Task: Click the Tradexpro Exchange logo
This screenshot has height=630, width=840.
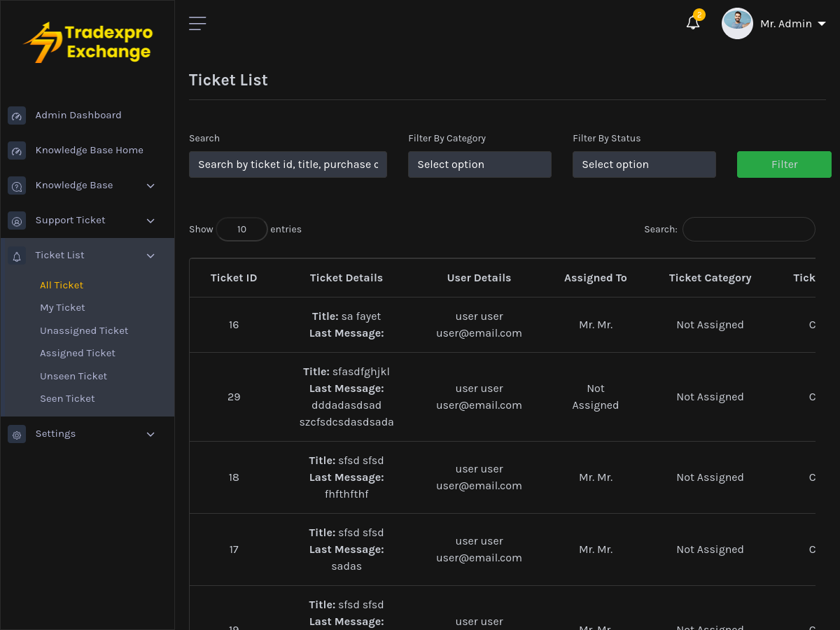Action: tap(87, 42)
